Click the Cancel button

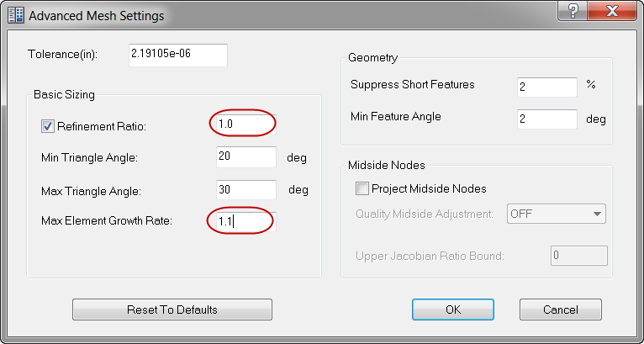point(561,310)
